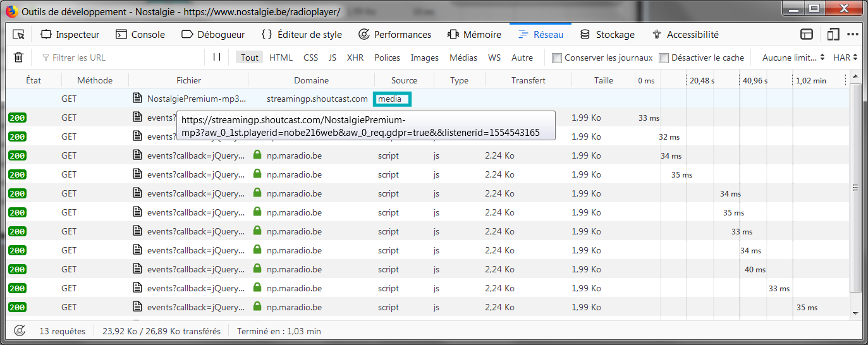Click 20,48 s timeline header
This screenshot has width=868, height=345.
(x=702, y=81)
